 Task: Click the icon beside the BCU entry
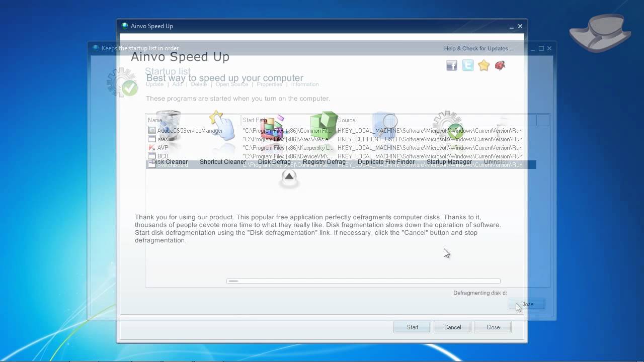click(152, 156)
